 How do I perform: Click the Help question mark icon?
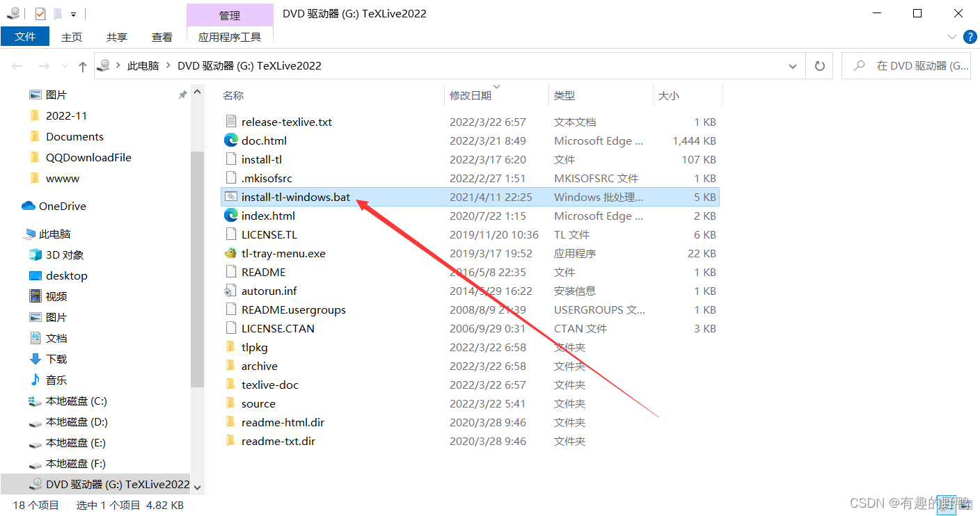pos(970,37)
